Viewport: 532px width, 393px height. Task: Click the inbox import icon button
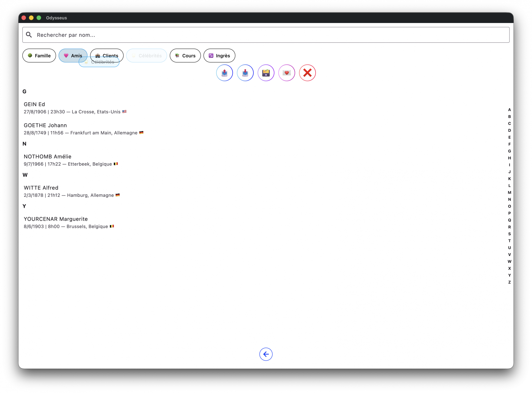click(245, 73)
